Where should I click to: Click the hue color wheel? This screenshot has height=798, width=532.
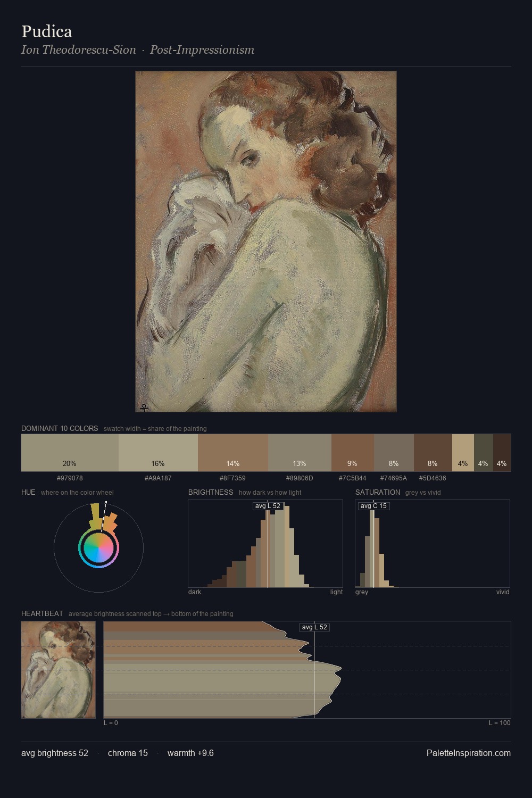click(x=98, y=547)
